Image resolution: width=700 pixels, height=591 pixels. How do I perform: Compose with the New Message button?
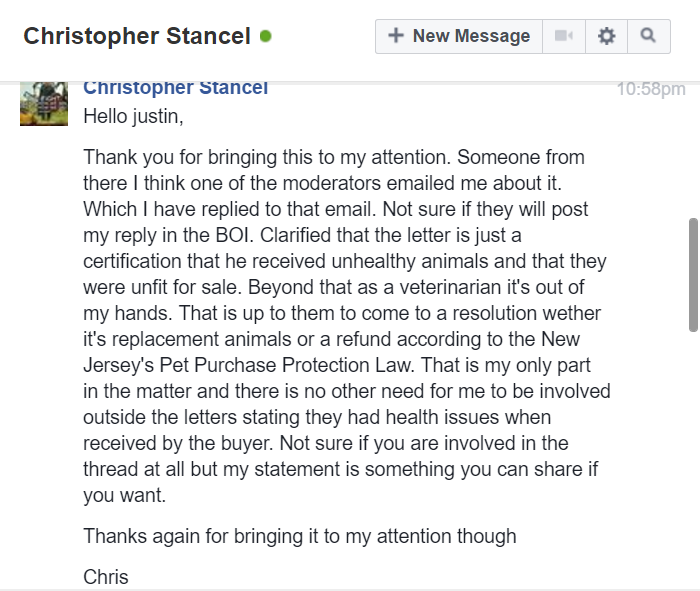tap(459, 36)
